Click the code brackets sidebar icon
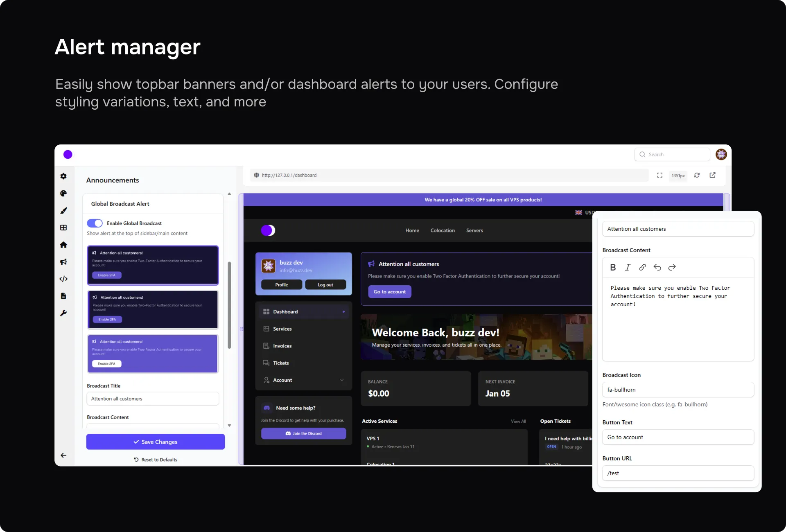 pos(63,279)
